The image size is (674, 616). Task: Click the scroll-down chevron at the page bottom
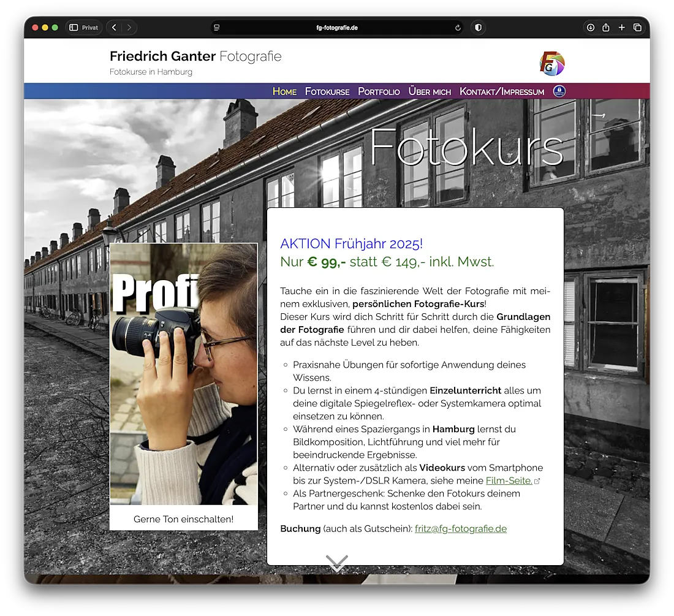point(337,563)
